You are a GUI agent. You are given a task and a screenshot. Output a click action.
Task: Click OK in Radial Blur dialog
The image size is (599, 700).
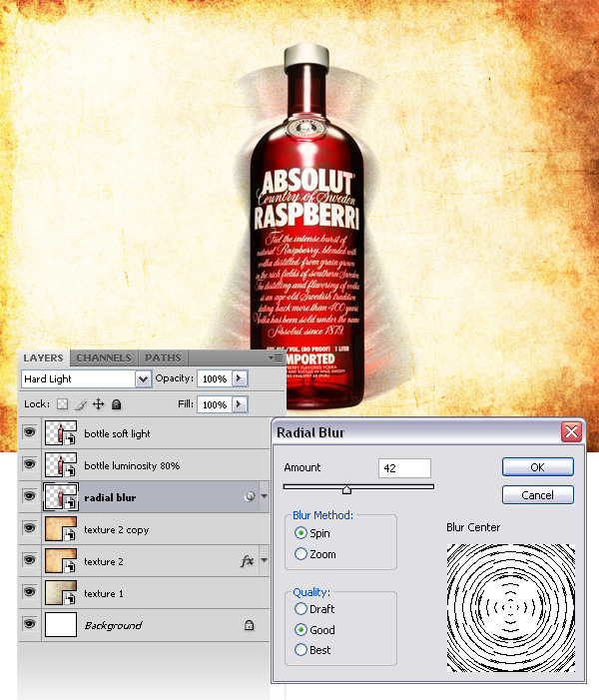tap(537, 467)
